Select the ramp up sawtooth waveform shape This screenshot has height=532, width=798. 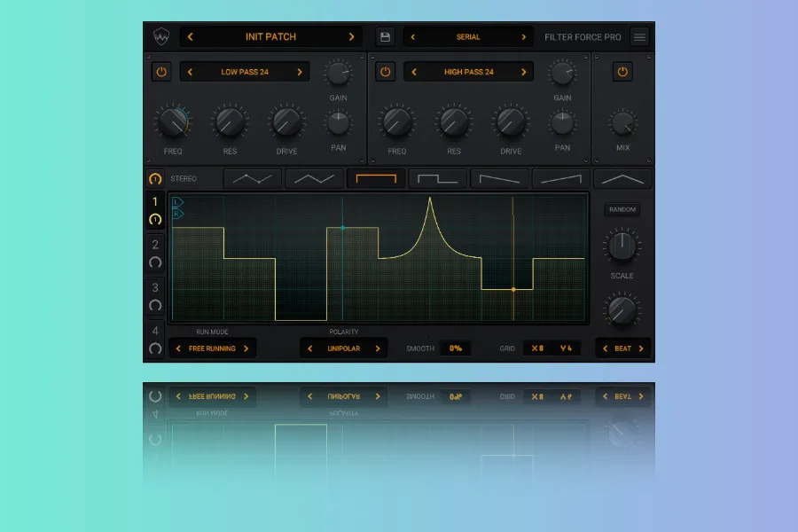point(561,178)
